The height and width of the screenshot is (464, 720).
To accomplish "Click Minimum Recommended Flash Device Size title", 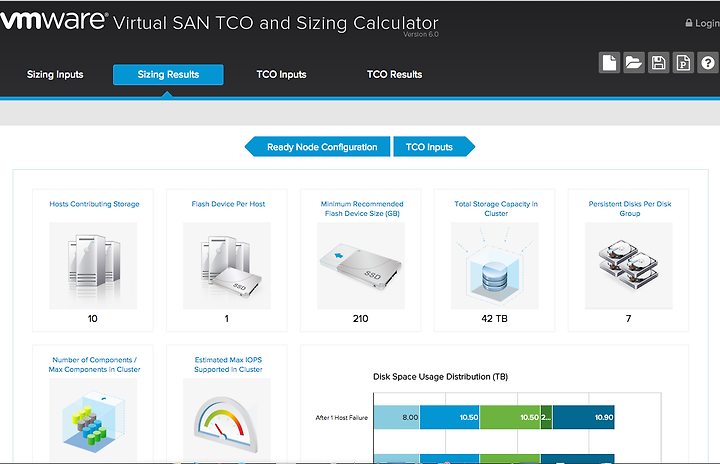I will 362,209.
